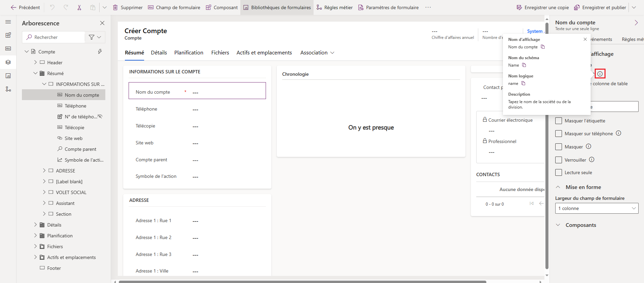Open the tree view layers icon
The image size is (644, 283).
tap(8, 62)
